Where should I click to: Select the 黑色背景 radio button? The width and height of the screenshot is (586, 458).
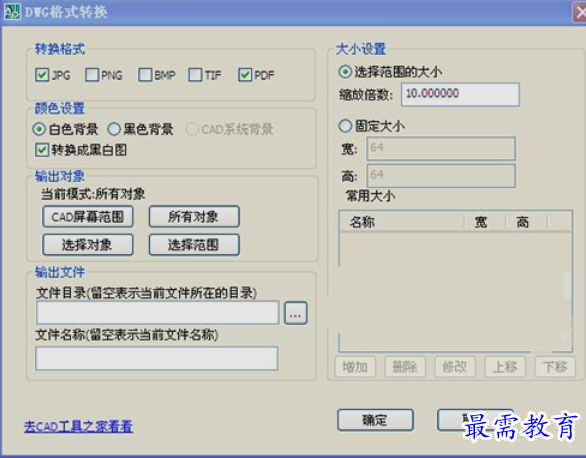[x=114, y=129]
